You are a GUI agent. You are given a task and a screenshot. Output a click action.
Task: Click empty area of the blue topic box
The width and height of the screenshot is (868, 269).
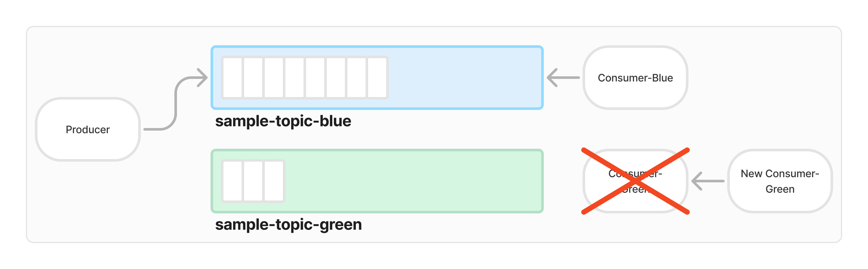coord(465,78)
